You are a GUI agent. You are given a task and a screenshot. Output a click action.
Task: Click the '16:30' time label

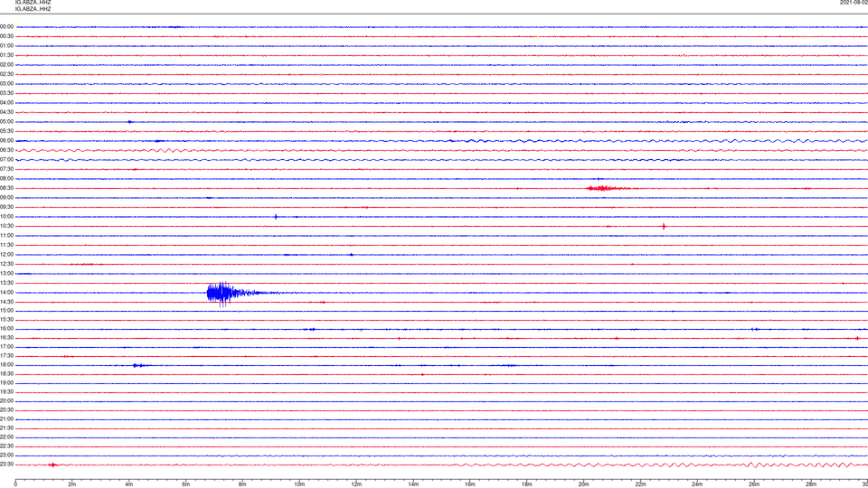point(6,337)
